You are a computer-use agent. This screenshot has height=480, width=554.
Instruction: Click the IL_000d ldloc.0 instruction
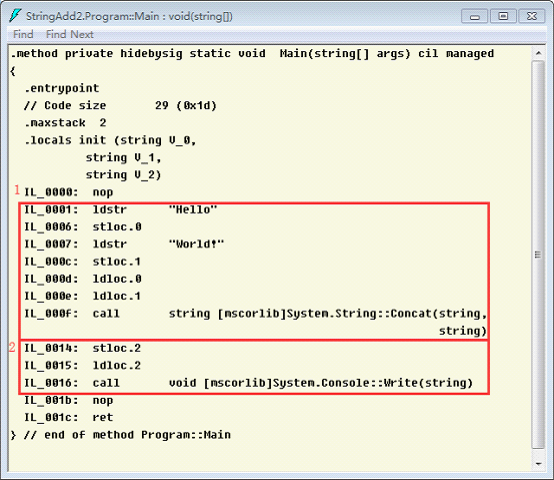83,279
